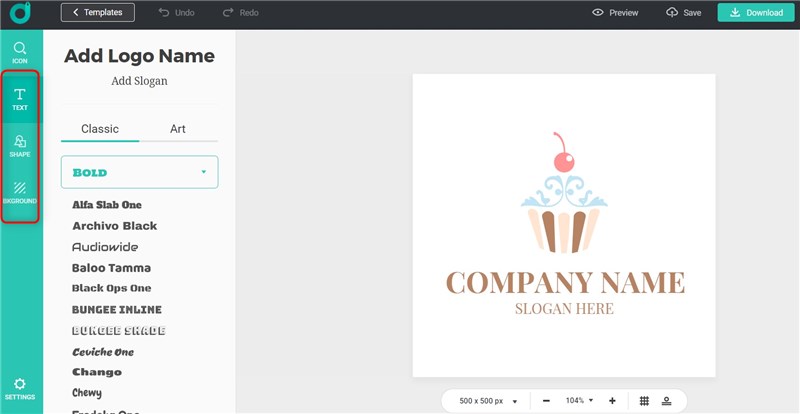Open Settings in the sidebar

19,388
